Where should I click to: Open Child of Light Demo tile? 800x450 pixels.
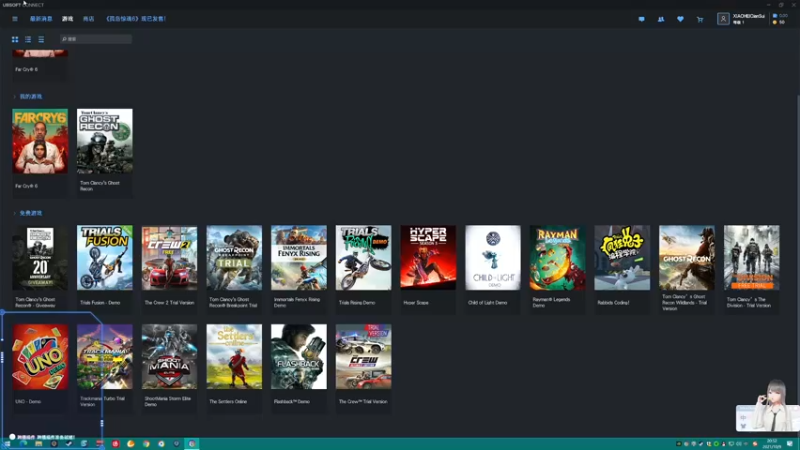(493, 268)
